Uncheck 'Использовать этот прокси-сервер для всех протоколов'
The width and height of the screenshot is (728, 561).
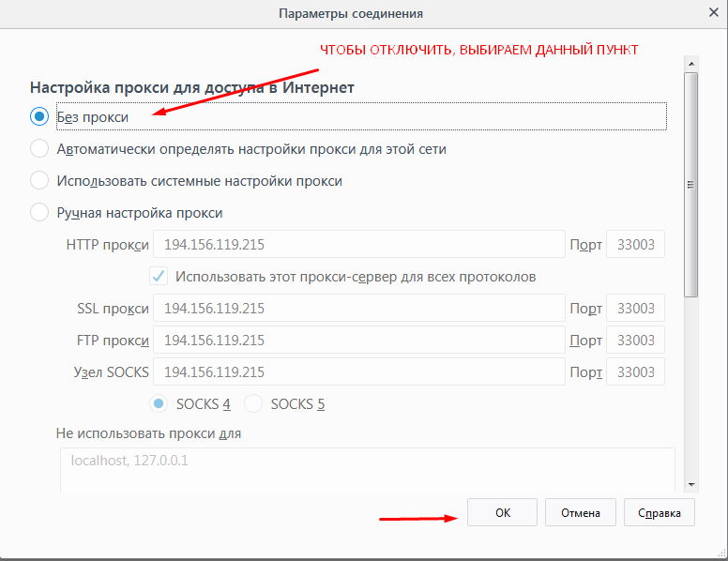click(x=159, y=277)
